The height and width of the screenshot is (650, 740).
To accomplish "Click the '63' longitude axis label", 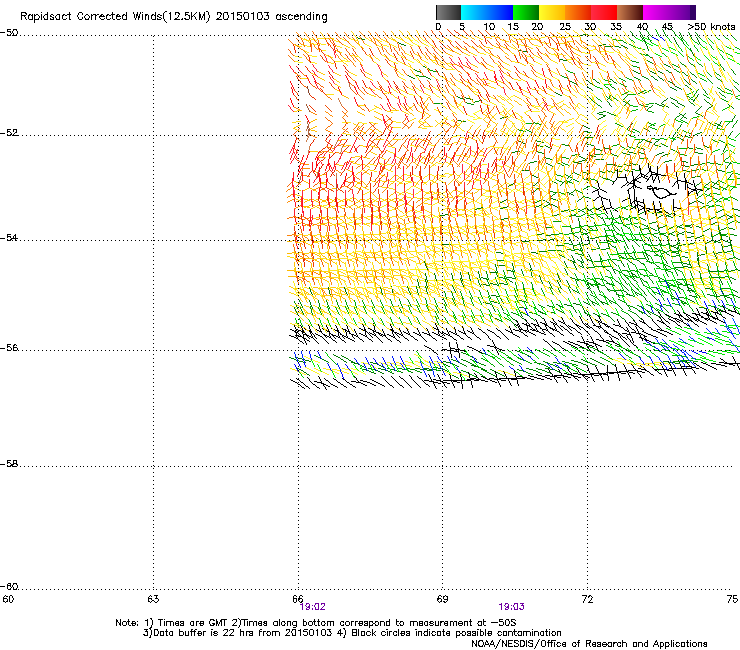I will [153, 599].
